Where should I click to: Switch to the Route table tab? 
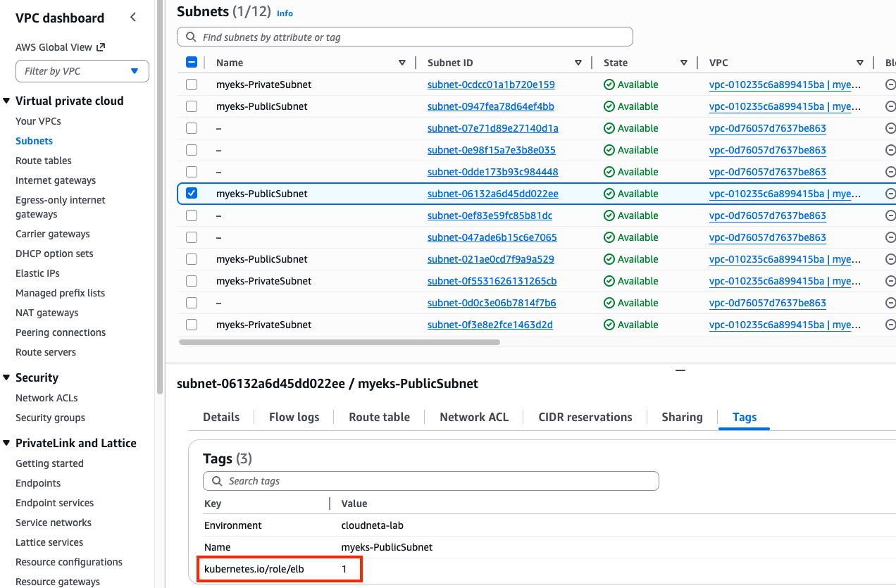[379, 417]
